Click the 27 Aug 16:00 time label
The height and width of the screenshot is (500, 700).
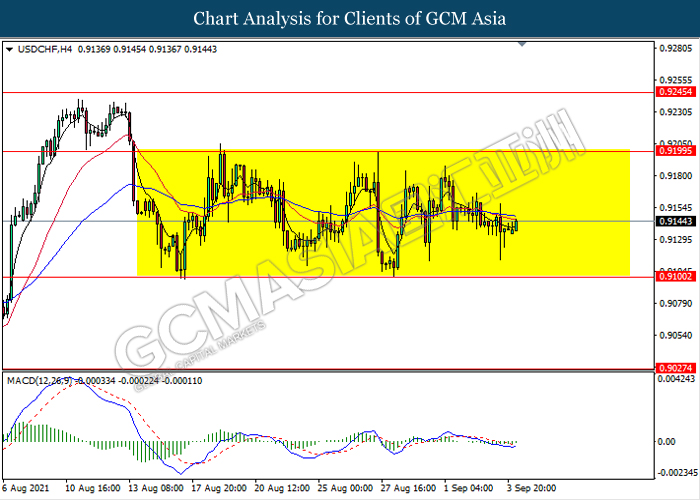click(408, 488)
